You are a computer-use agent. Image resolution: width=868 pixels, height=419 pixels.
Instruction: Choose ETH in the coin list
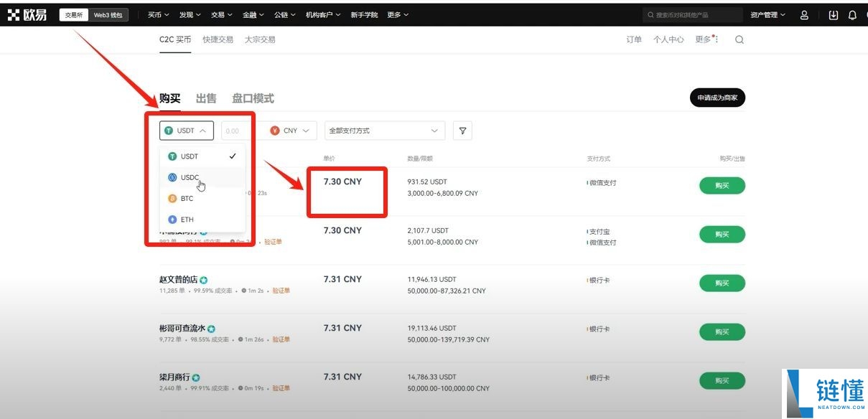click(202, 220)
